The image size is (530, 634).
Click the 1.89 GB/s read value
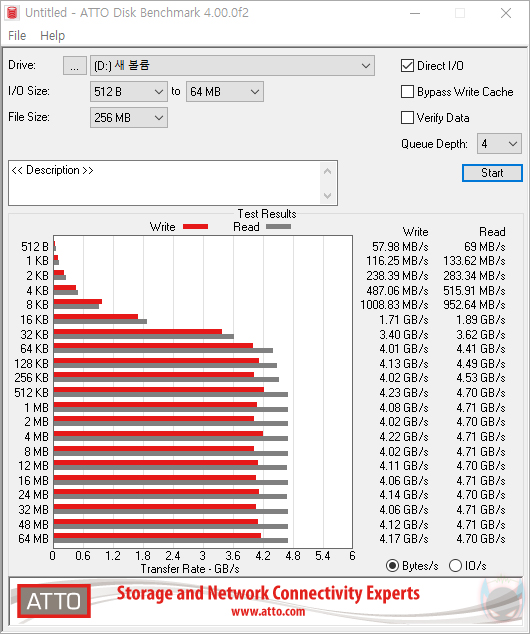click(481, 320)
